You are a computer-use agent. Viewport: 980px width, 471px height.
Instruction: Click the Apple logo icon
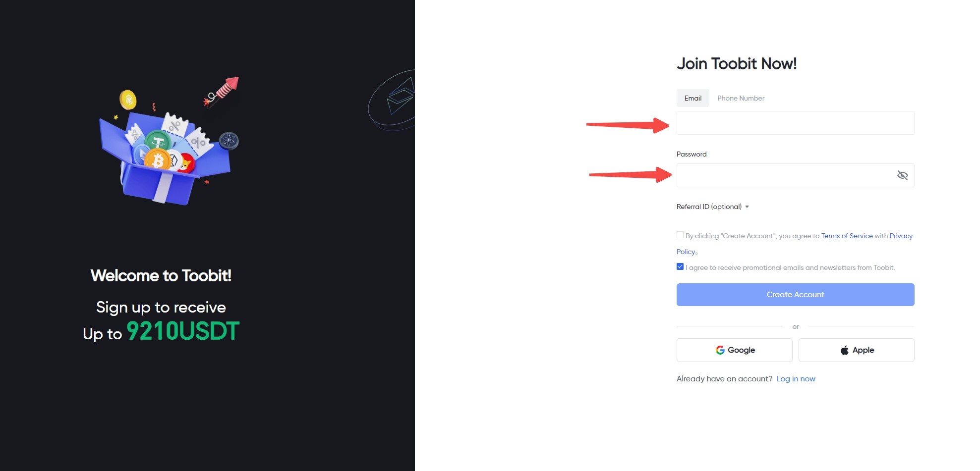[x=845, y=350]
